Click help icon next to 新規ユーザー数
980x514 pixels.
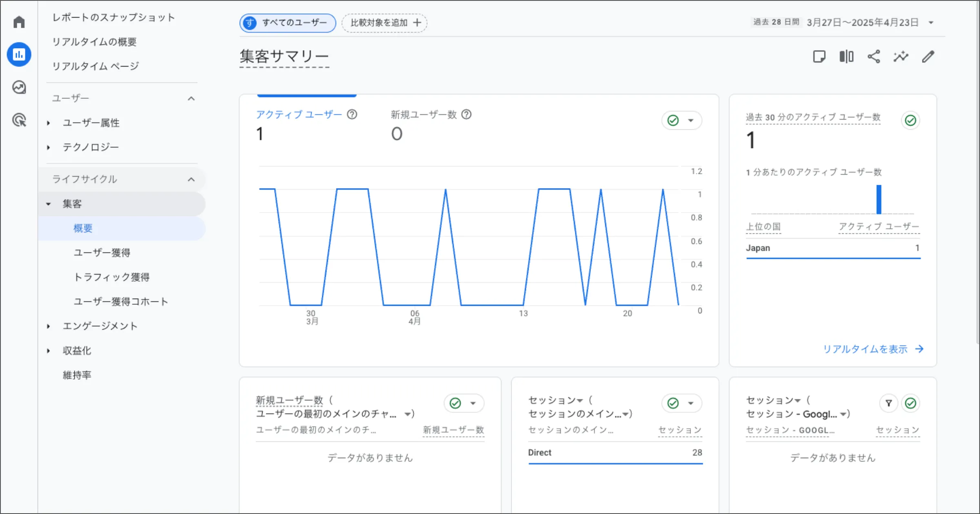tap(466, 115)
